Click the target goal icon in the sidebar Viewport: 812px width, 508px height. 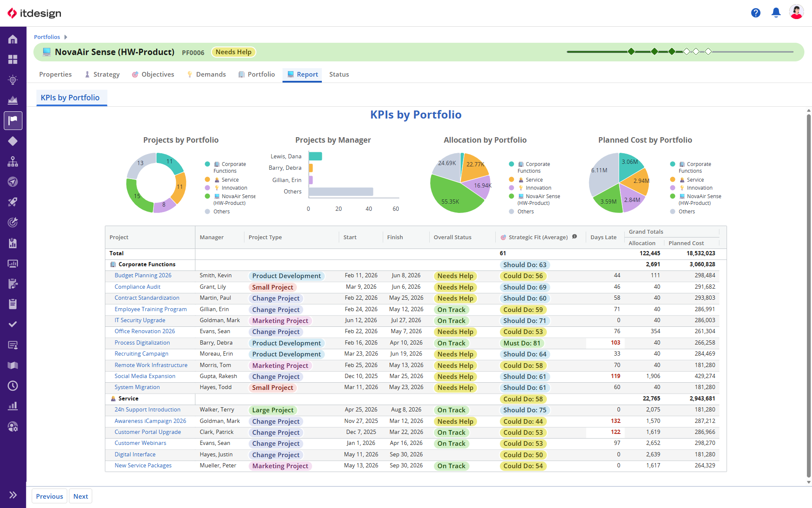point(13,222)
